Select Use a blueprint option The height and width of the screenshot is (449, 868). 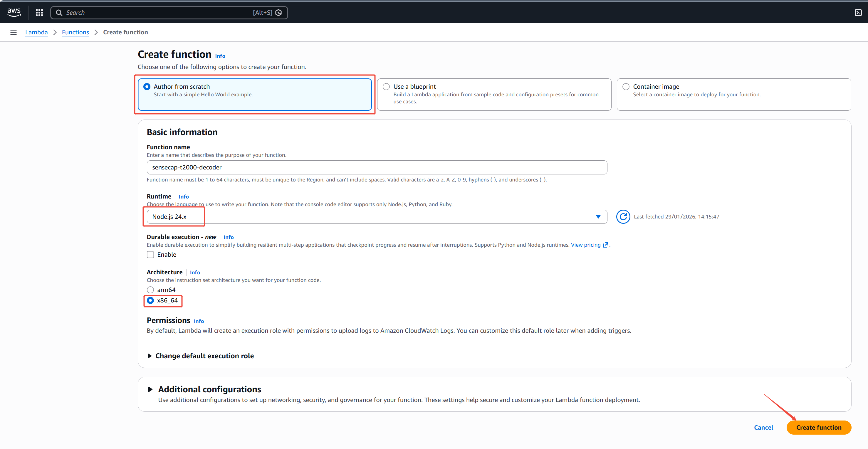point(386,87)
